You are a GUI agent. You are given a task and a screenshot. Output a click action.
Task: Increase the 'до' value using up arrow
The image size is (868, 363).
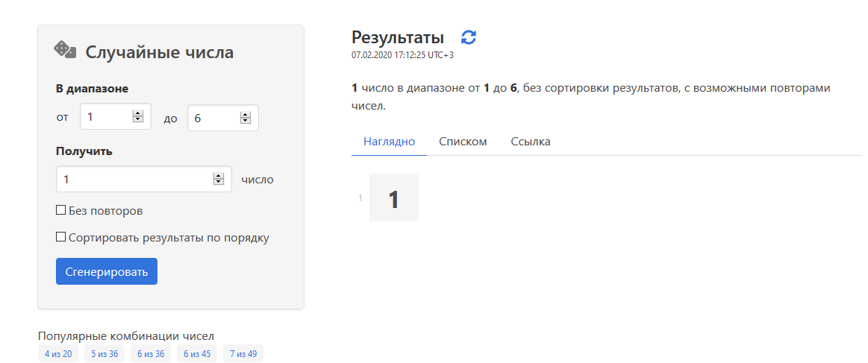[246, 114]
